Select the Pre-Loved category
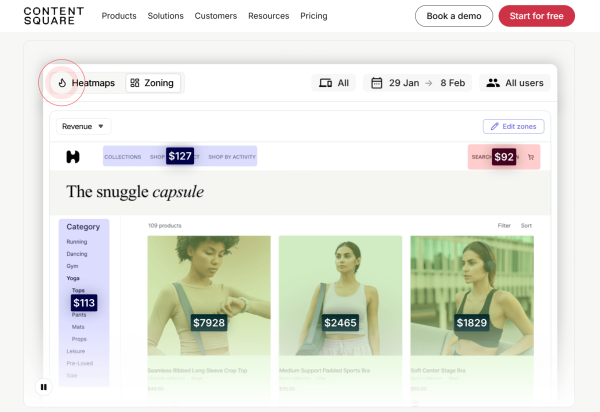This screenshot has height=412, width=600. coord(80,363)
